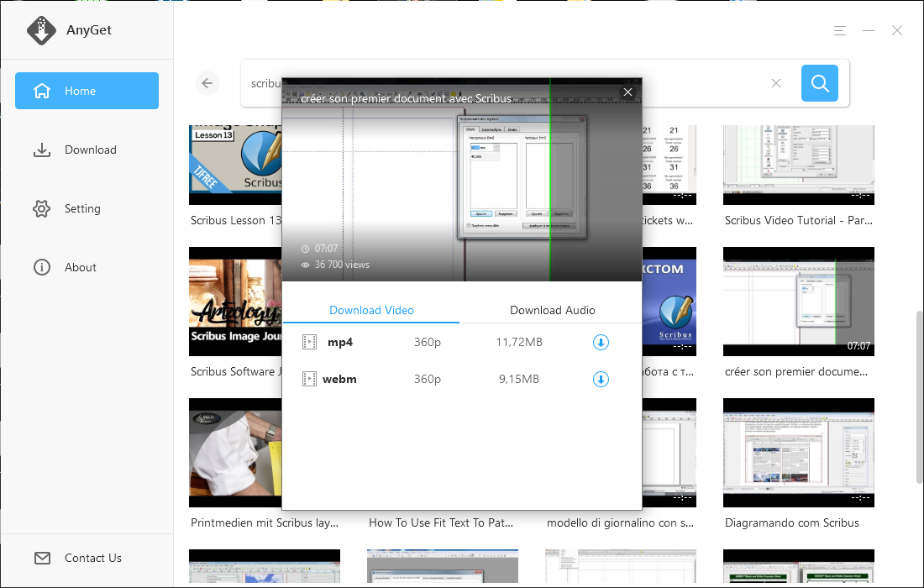Viewport: 924px width, 588px height.
Task: Click the clock icon beside 07:07
Action: (x=305, y=249)
